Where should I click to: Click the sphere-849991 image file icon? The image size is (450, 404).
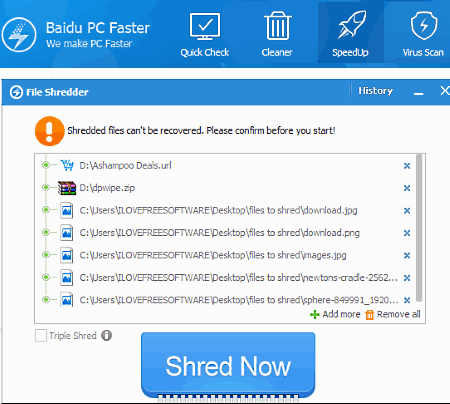point(67,299)
